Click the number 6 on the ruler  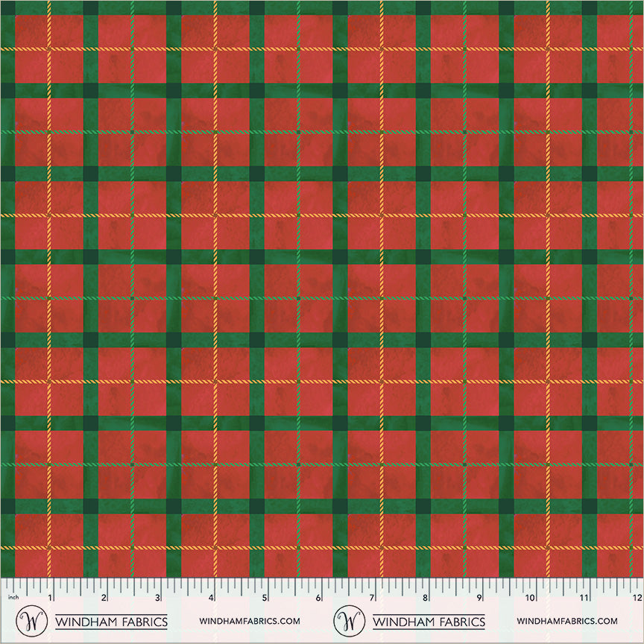[x=318, y=598]
